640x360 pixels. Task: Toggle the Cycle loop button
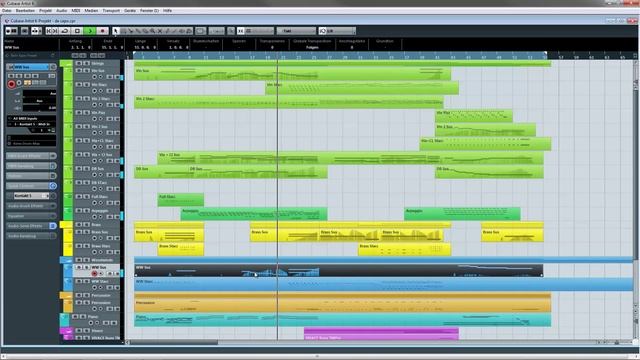point(65,31)
